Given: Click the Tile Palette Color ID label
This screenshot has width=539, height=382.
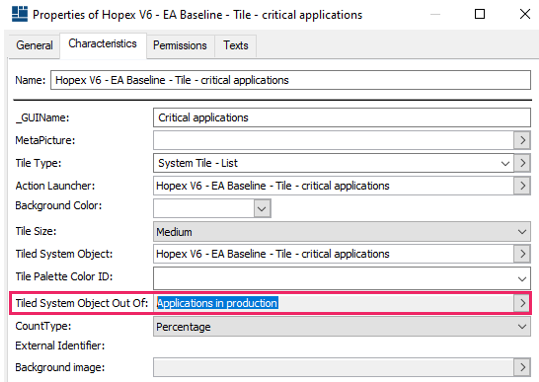Looking at the screenshot, I should point(64,276).
